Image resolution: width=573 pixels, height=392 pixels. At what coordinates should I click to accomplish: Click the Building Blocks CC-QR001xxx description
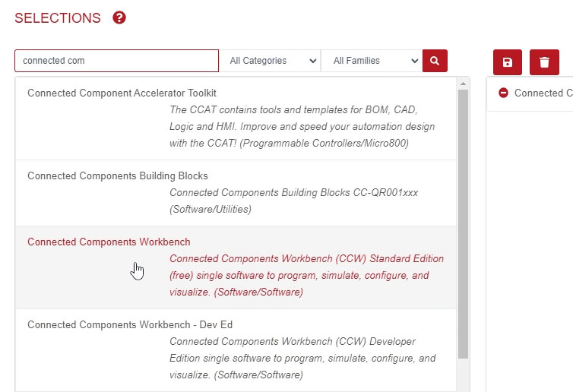[293, 201]
